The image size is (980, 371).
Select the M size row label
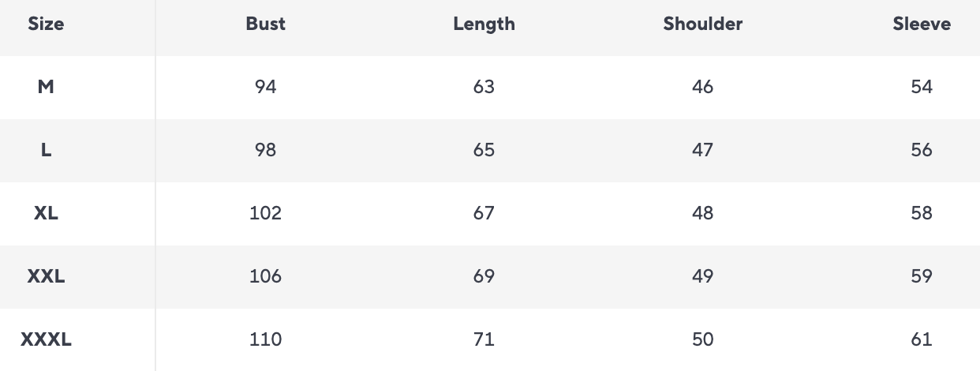[46, 87]
